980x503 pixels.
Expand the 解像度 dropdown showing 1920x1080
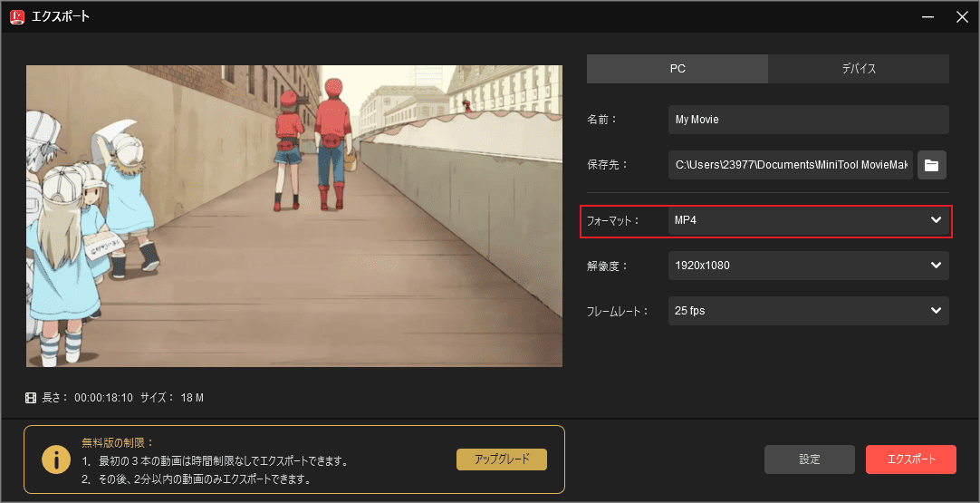point(809,266)
